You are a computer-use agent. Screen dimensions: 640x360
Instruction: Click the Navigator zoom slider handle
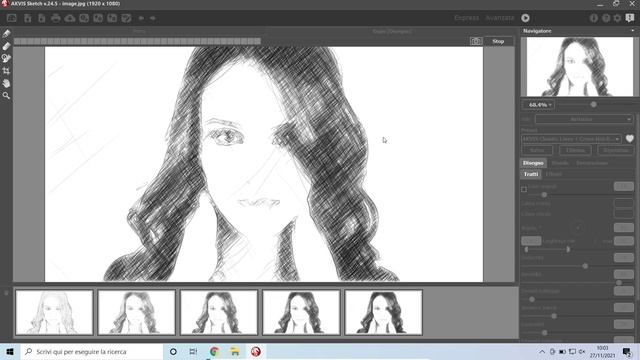[593, 104]
